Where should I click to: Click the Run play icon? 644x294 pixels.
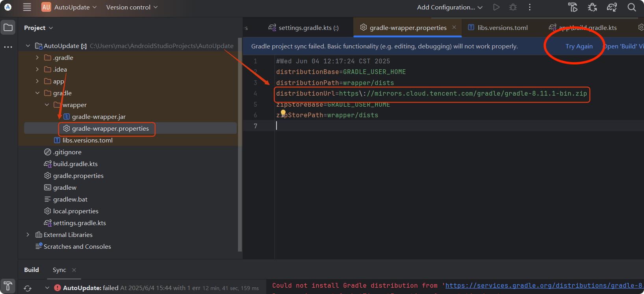click(x=496, y=7)
